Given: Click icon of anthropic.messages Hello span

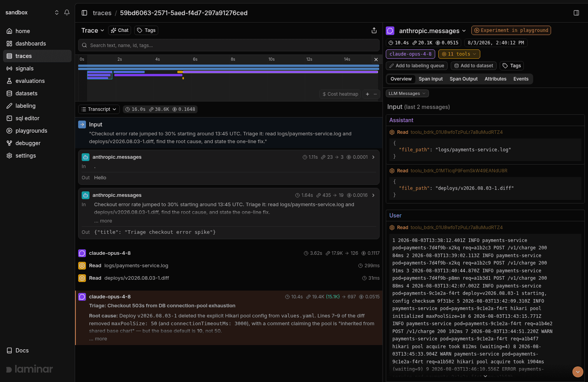Looking at the screenshot, I should [86, 157].
